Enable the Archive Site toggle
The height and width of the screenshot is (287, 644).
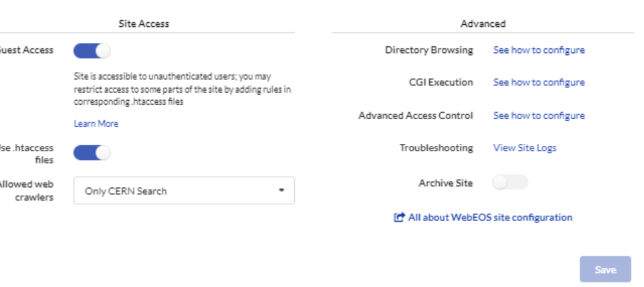pyautogui.click(x=510, y=182)
